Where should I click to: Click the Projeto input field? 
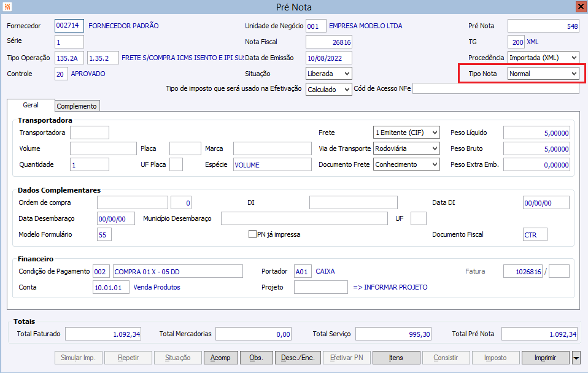click(320, 287)
